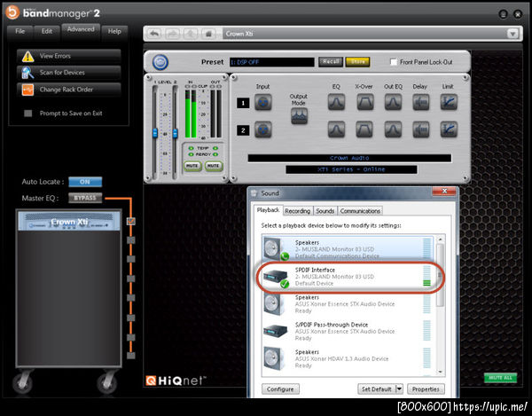Screen dimensions: 532x416
Task: Enable Front Panel Lock-Out checkbox
Action: click(x=394, y=62)
